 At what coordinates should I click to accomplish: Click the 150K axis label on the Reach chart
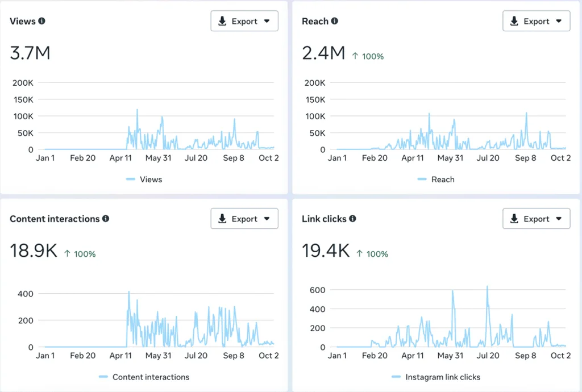tap(315, 100)
